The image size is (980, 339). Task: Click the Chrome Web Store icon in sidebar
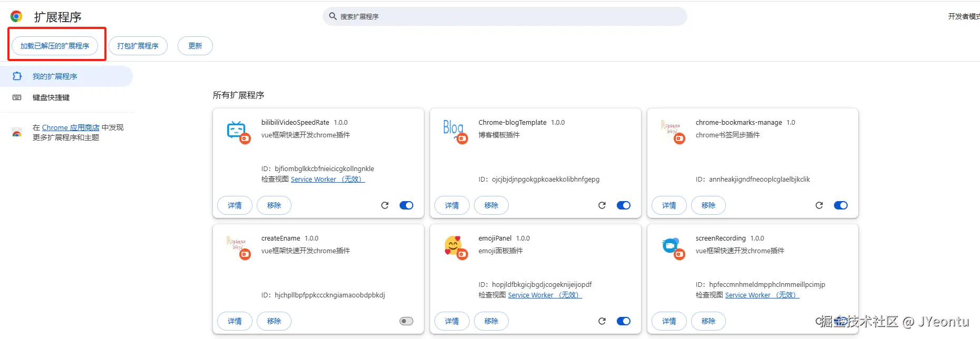point(17,132)
